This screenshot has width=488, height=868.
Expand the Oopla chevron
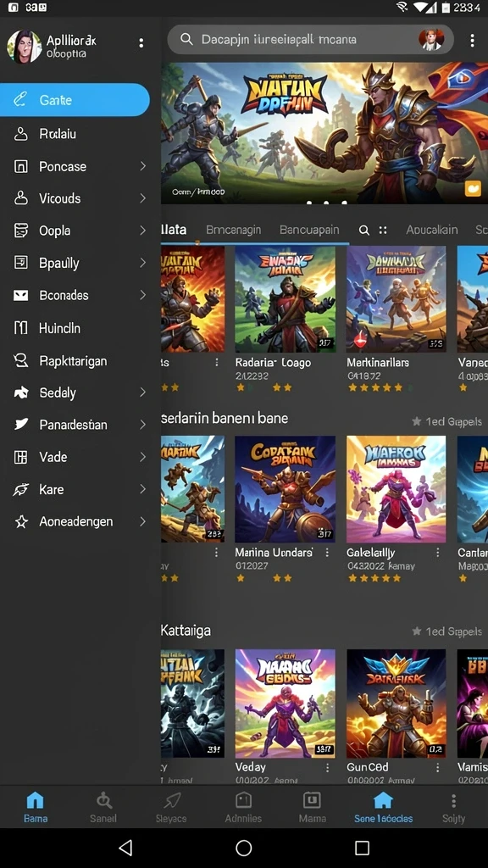[x=142, y=231]
